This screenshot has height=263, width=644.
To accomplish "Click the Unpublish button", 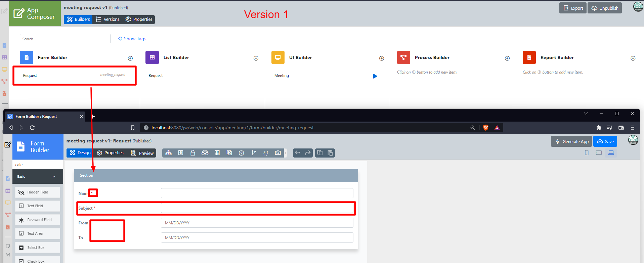I will pos(605,8).
